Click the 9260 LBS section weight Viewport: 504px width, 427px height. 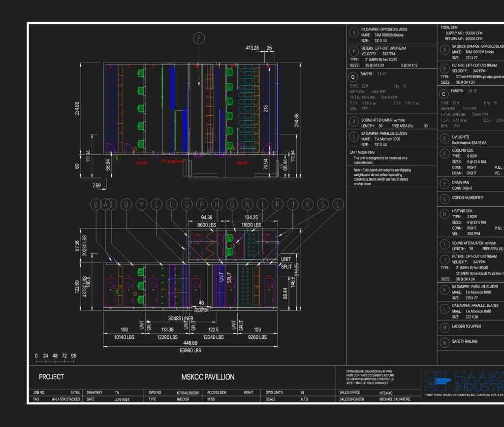(x=257, y=337)
